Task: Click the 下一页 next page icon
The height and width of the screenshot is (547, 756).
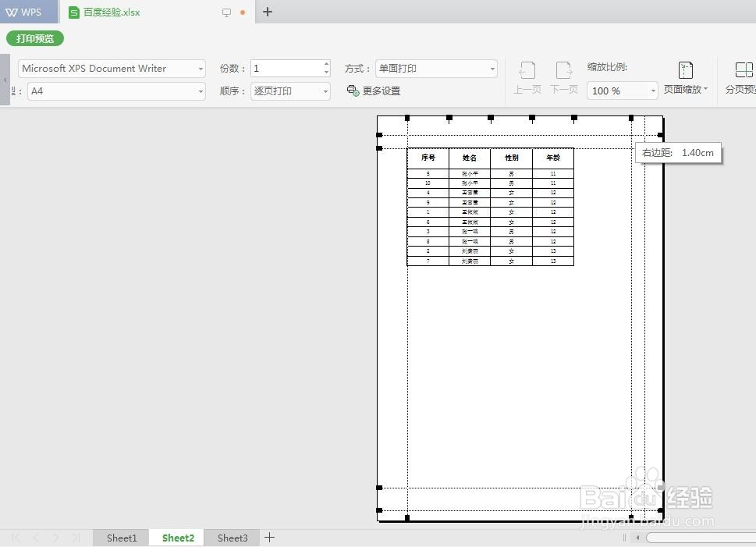Action: [x=563, y=76]
